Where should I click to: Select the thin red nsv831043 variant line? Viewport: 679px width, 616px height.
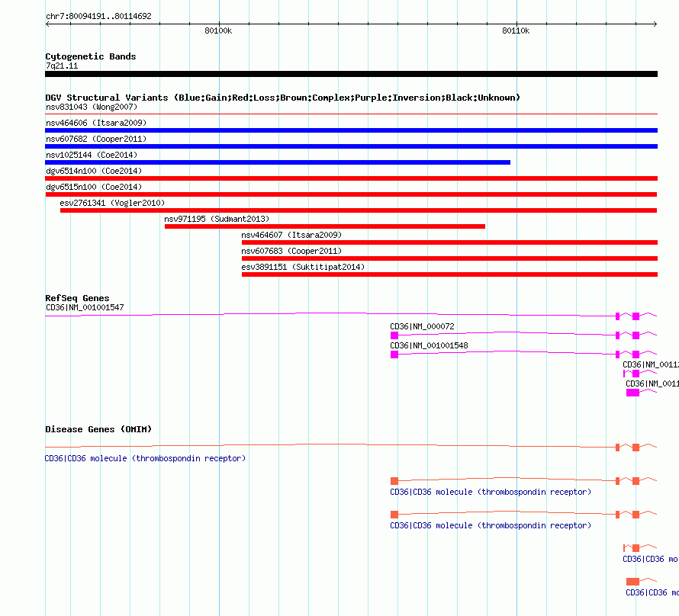click(351, 114)
